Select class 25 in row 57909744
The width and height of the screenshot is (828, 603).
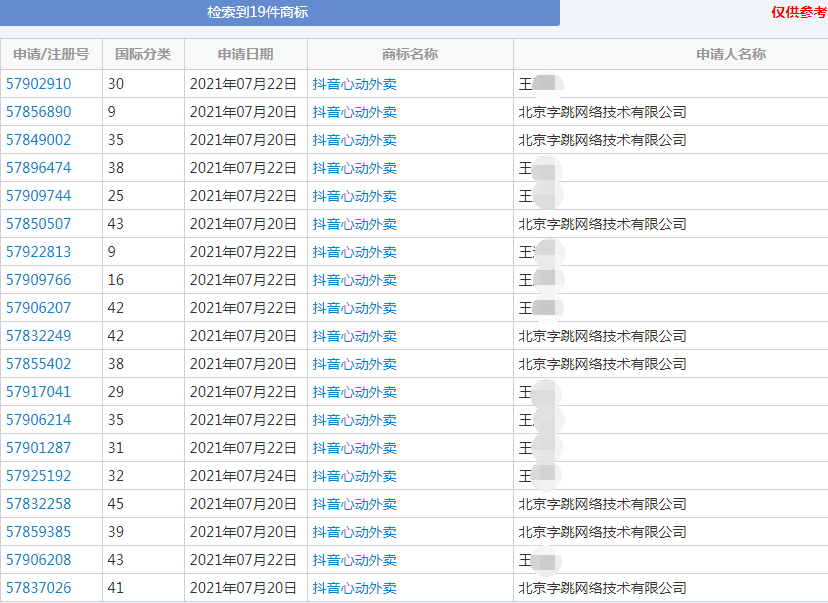[116, 196]
